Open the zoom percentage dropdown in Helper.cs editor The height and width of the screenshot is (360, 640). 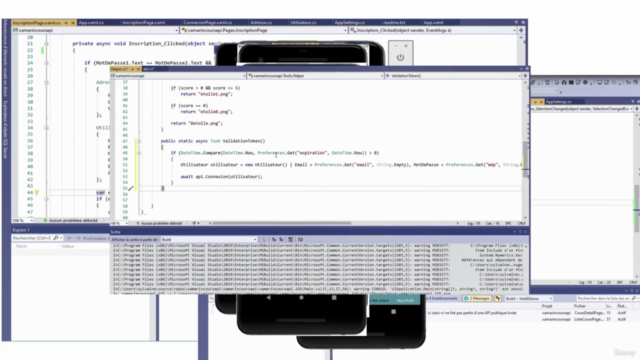tap(119, 223)
